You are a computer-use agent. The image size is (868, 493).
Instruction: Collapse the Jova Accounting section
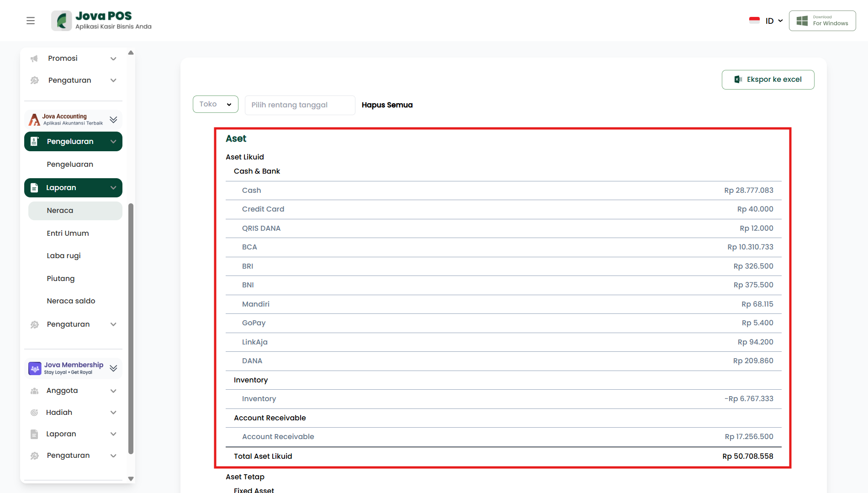click(113, 120)
